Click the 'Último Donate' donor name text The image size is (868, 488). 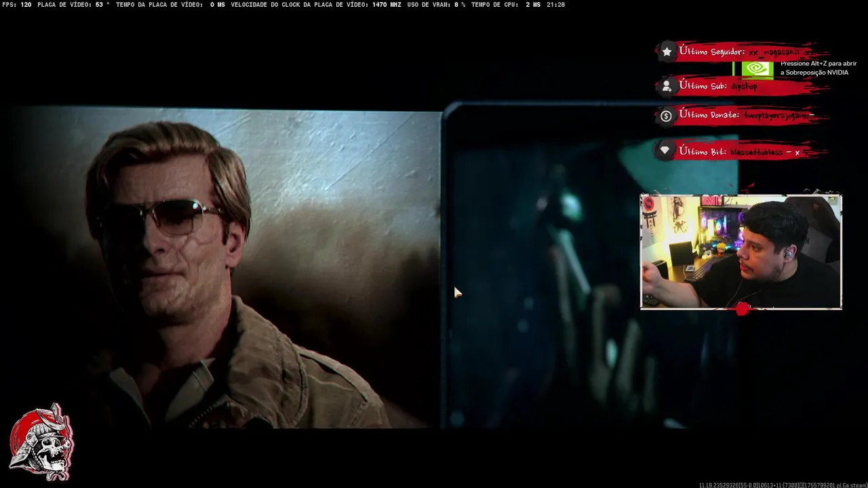[775, 115]
